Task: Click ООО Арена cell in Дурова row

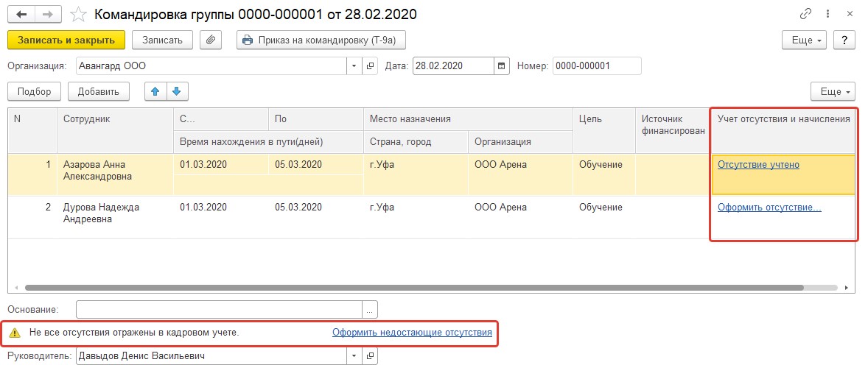Action: click(x=520, y=217)
